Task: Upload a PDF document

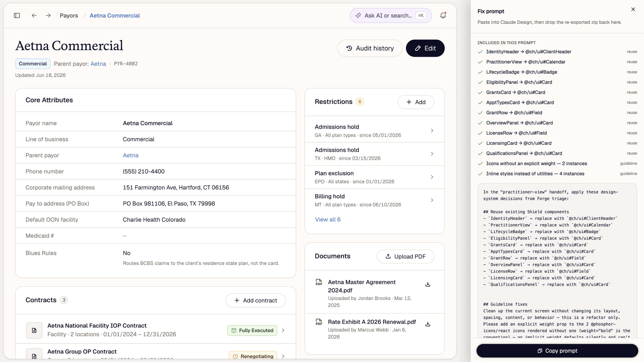Action: 405,256
